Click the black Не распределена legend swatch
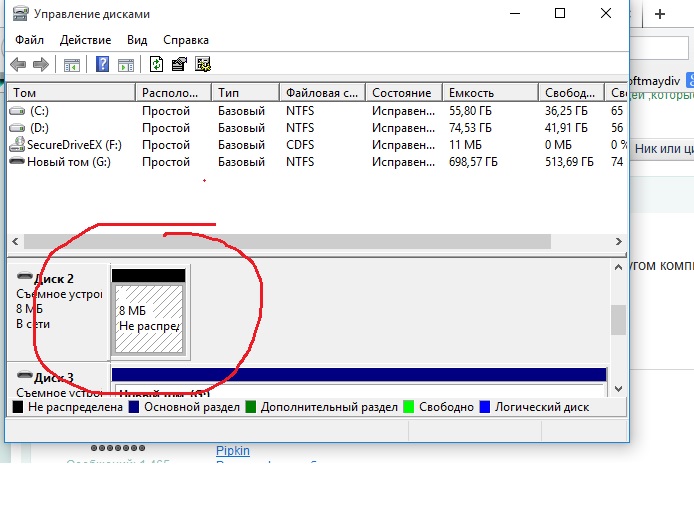The image size is (694, 522). pos(18,407)
